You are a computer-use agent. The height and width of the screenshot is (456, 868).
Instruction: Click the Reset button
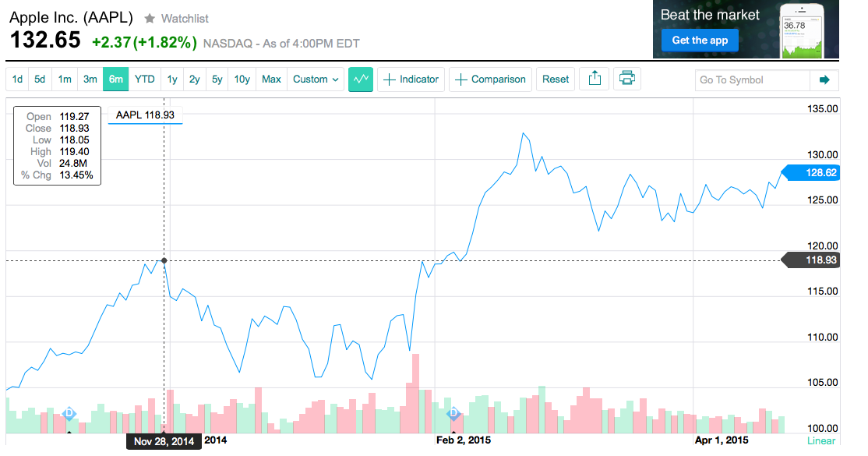tap(556, 79)
